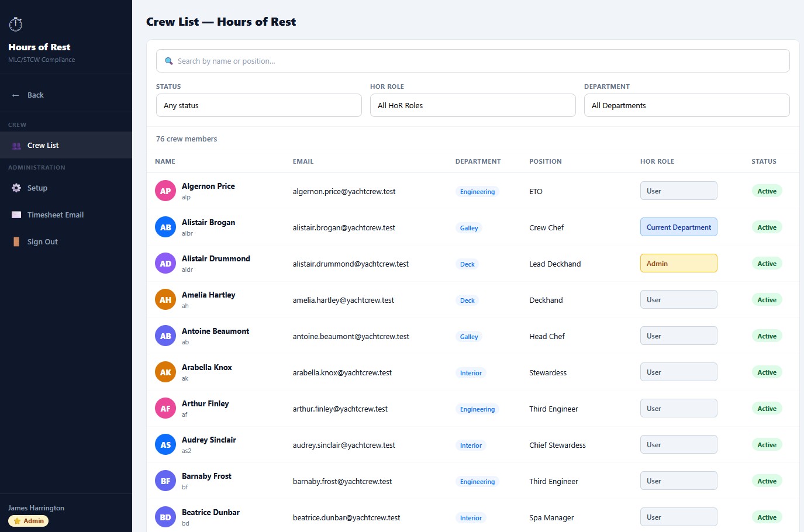Click Antoine Beaumont's AB avatar

coord(165,336)
